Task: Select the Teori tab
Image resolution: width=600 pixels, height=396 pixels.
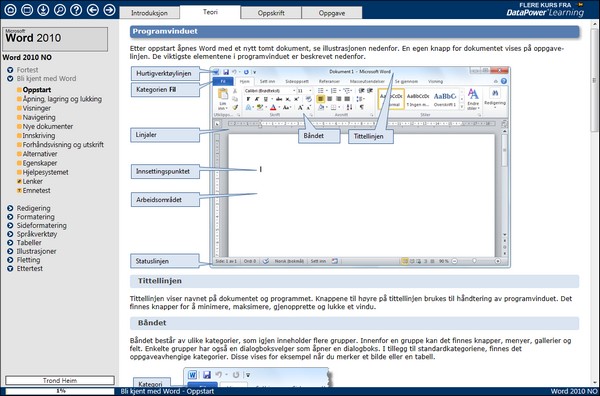Action: click(x=210, y=12)
